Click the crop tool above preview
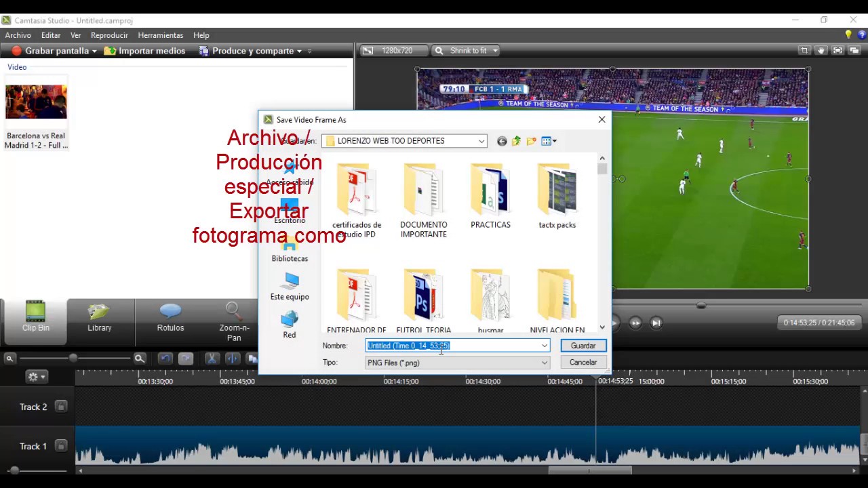The height and width of the screenshot is (488, 868). (x=804, y=50)
